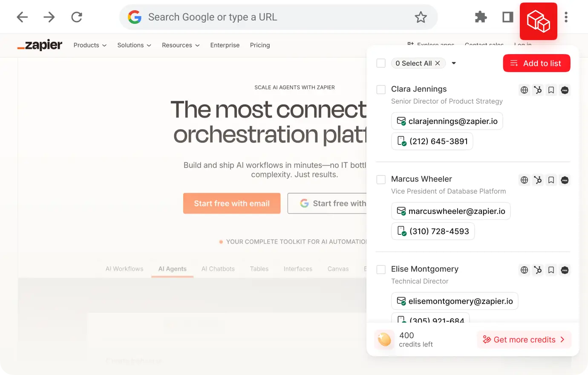588x375 pixels.
Task: Tick the checkbox next to Marcus Wheeler
Action: tap(381, 179)
